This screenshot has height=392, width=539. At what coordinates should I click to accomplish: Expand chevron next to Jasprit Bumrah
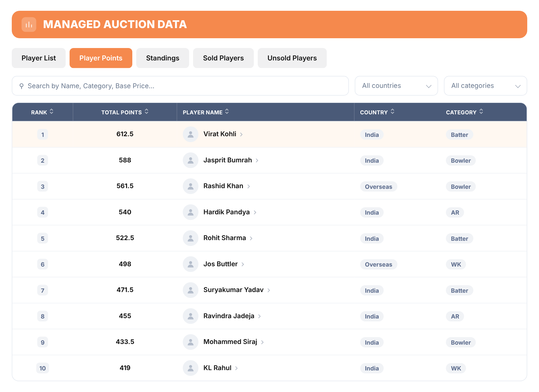click(x=257, y=160)
